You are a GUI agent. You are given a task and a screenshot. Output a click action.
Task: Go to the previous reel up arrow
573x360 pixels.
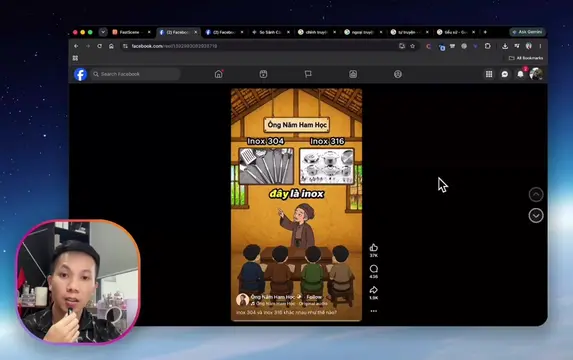pyautogui.click(x=536, y=194)
